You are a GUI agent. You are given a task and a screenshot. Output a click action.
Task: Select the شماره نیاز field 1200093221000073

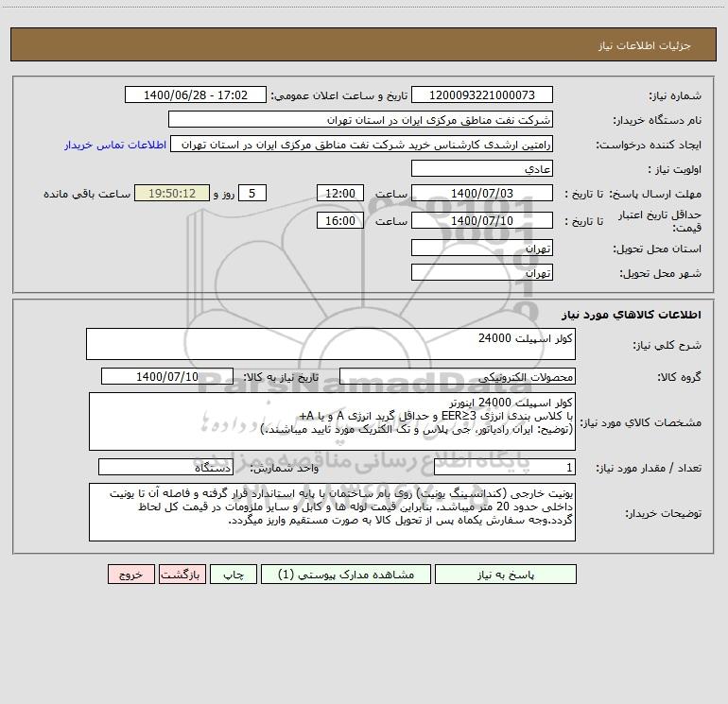[482, 94]
